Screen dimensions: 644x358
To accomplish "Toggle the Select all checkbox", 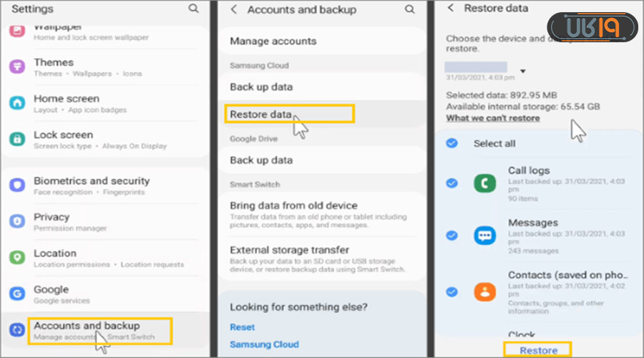I will 452,143.
